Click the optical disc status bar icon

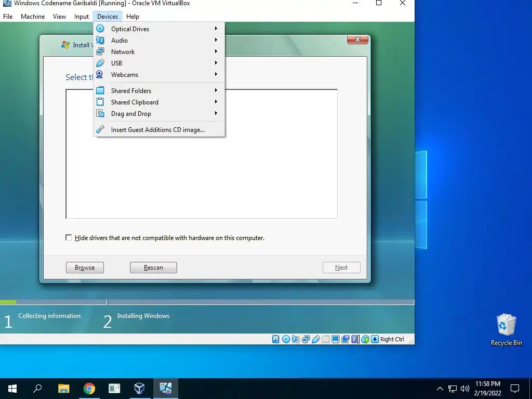286,339
